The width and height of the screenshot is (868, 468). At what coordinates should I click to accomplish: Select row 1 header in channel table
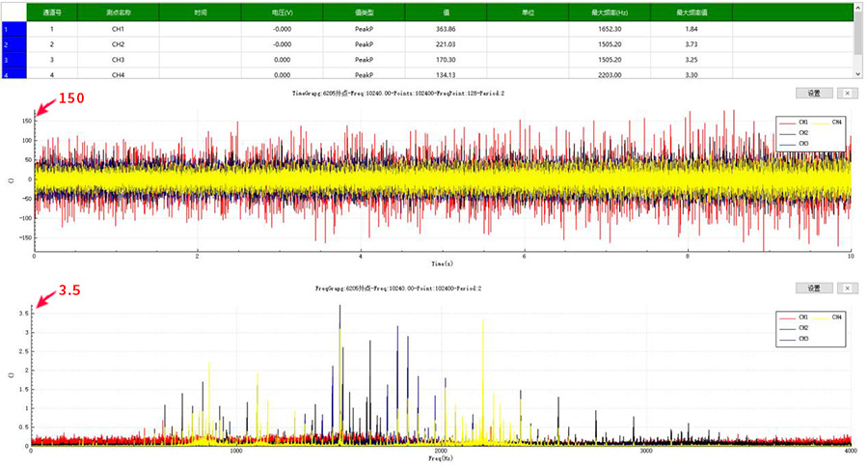click(x=6, y=30)
